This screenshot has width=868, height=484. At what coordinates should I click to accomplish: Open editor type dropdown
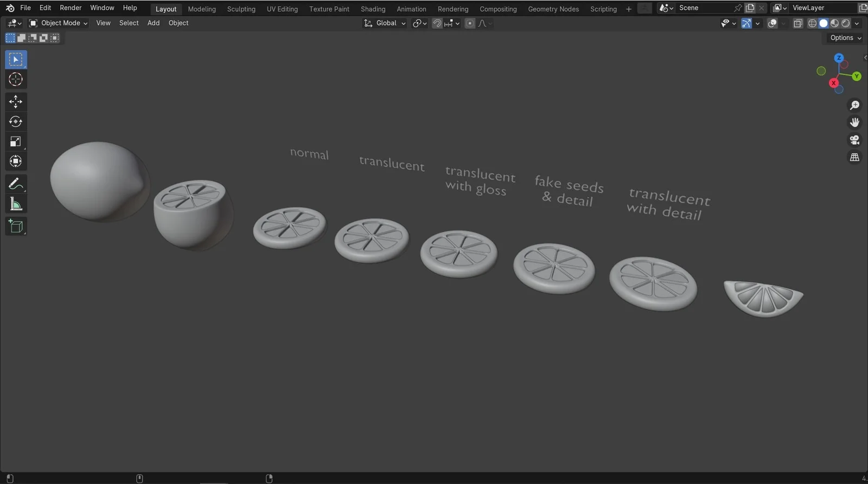point(14,23)
